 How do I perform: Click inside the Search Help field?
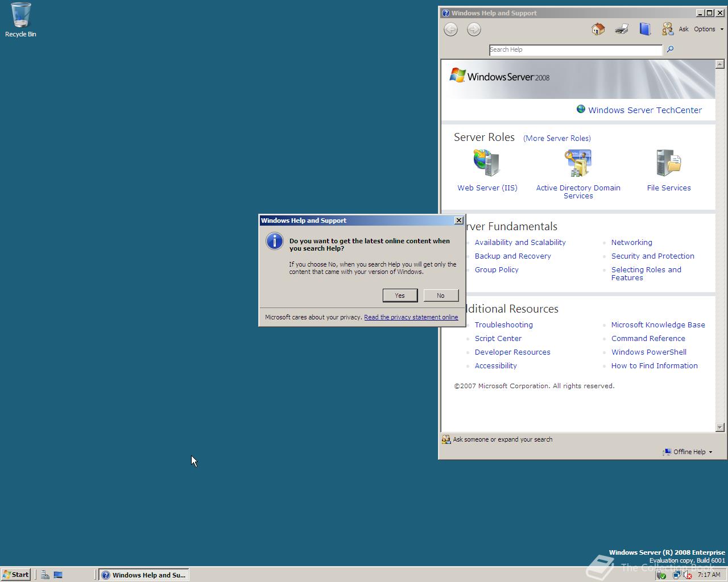click(576, 49)
